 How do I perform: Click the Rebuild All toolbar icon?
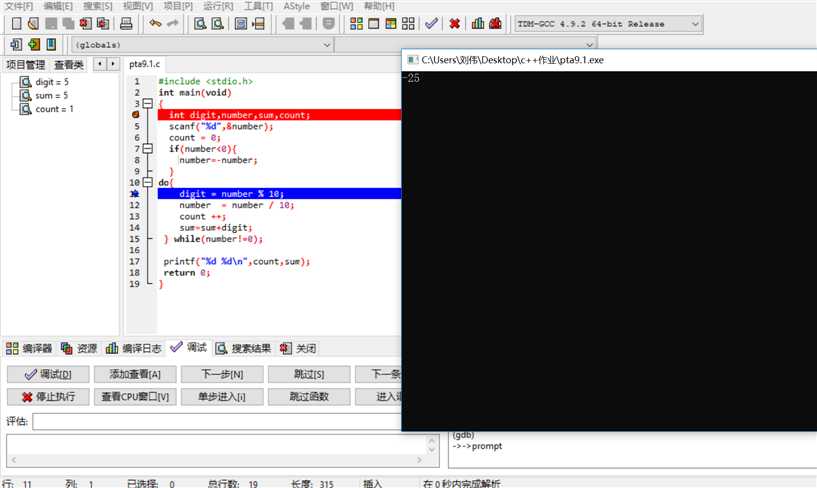click(x=408, y=23)
